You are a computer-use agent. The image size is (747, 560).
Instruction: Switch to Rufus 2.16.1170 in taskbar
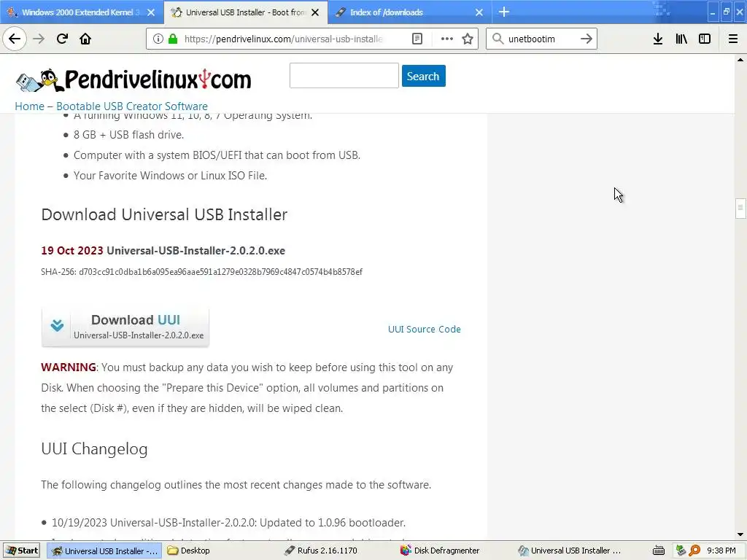321,551
